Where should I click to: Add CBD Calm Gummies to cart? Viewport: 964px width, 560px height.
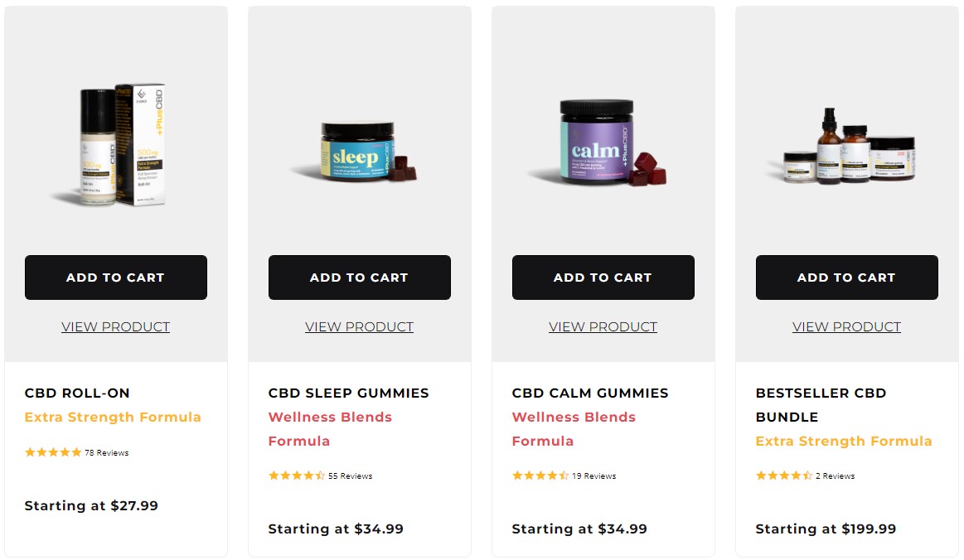tap(603, 278)
